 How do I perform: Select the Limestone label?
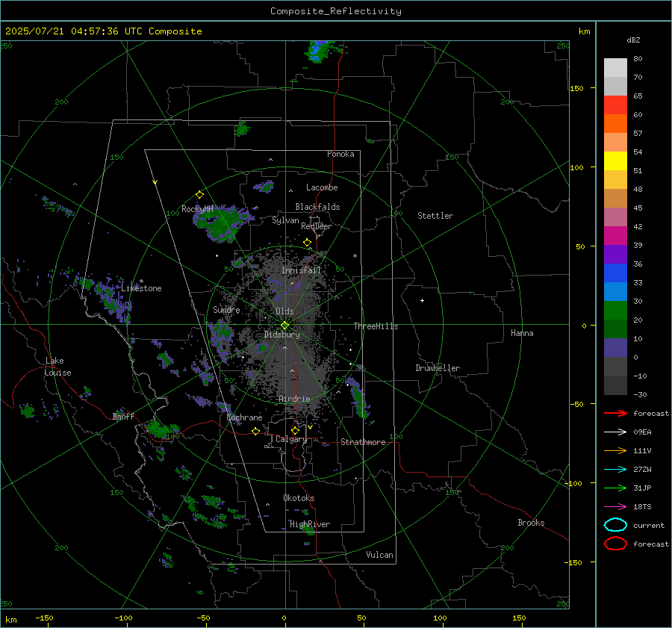coord(141,289)
